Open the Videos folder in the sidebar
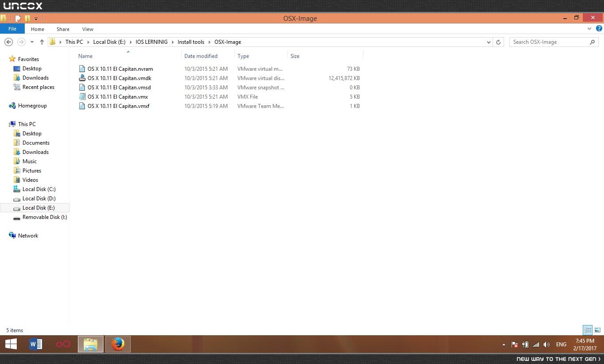The image size is (604, 364). (x=30, y=180)
